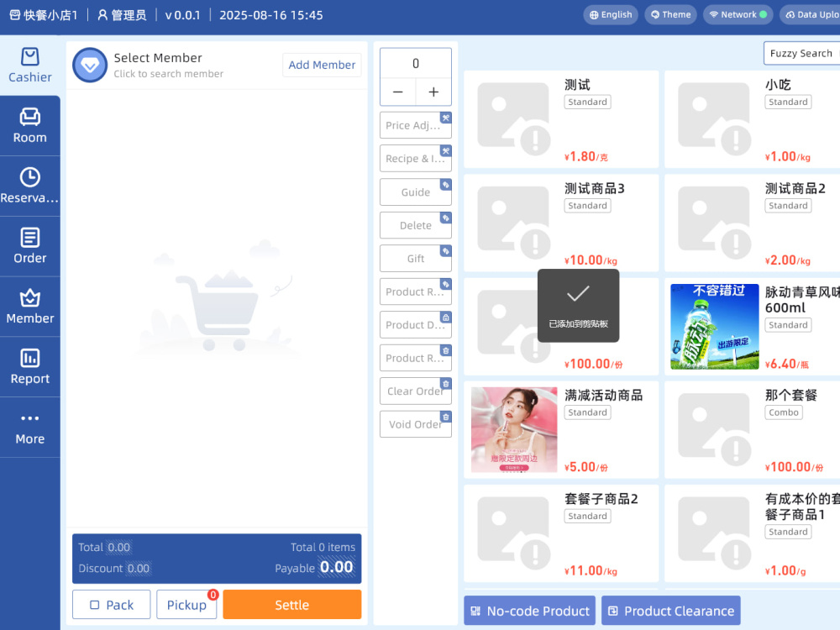Screen dimensions: 840x630
Task: Select the 测试商品3 product card
Action: point(561,223)
